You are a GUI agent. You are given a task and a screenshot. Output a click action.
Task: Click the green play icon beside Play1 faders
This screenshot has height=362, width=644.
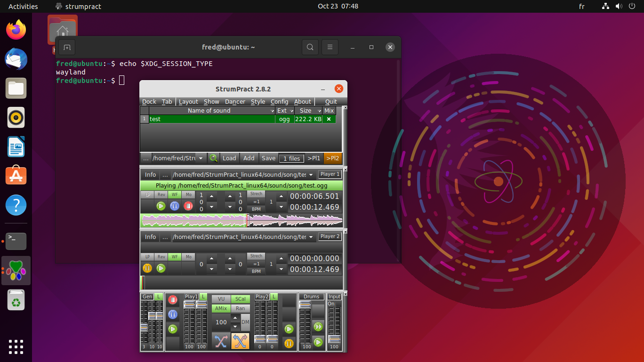(173, 329)
